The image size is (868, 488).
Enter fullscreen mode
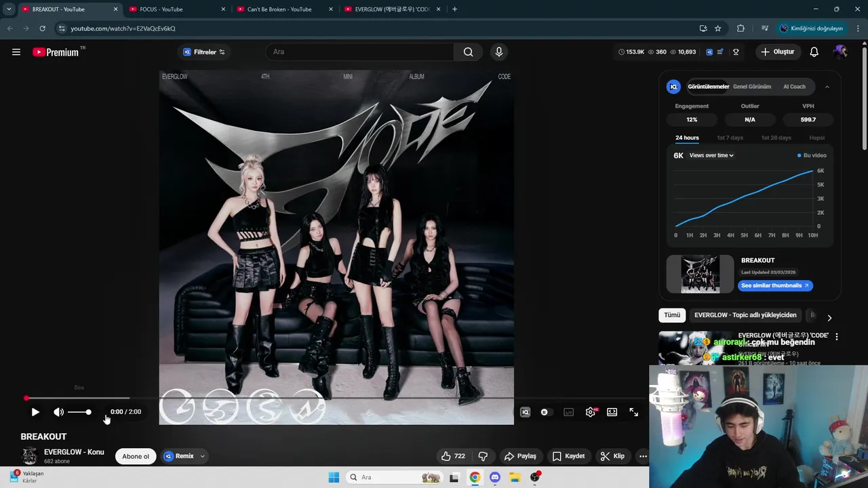click(634, 412)
